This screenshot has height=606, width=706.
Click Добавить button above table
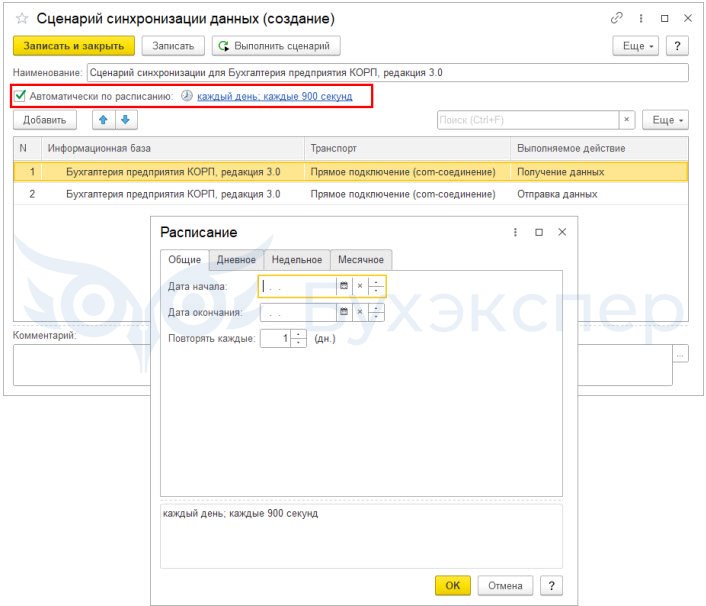pyautogui.click(x=45, y=120)
